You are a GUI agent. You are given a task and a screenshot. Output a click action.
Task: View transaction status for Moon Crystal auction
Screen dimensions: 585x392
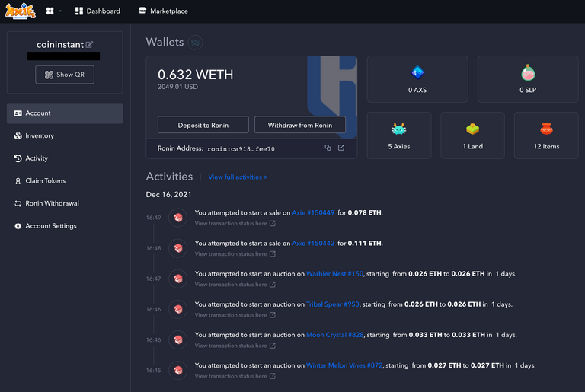point(235,346)
